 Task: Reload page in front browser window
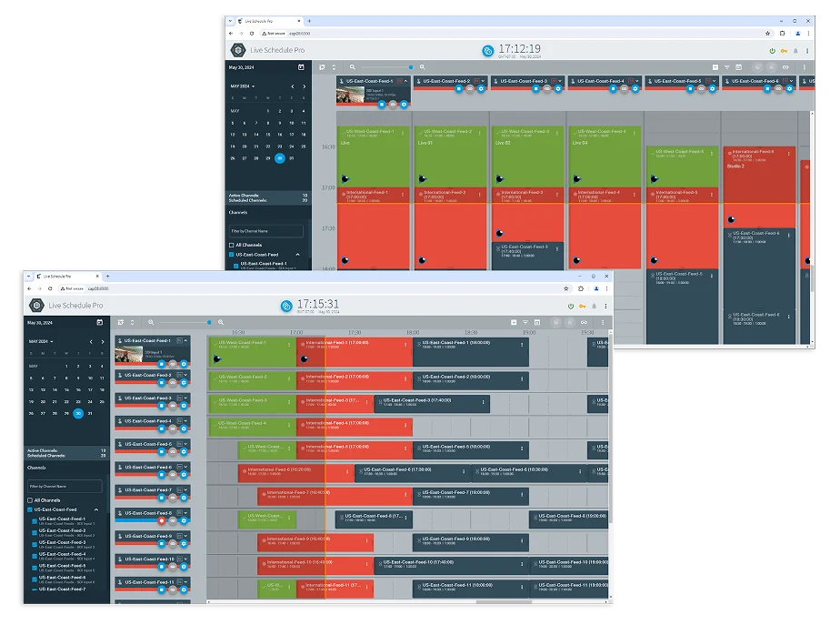tap(50, 288)
